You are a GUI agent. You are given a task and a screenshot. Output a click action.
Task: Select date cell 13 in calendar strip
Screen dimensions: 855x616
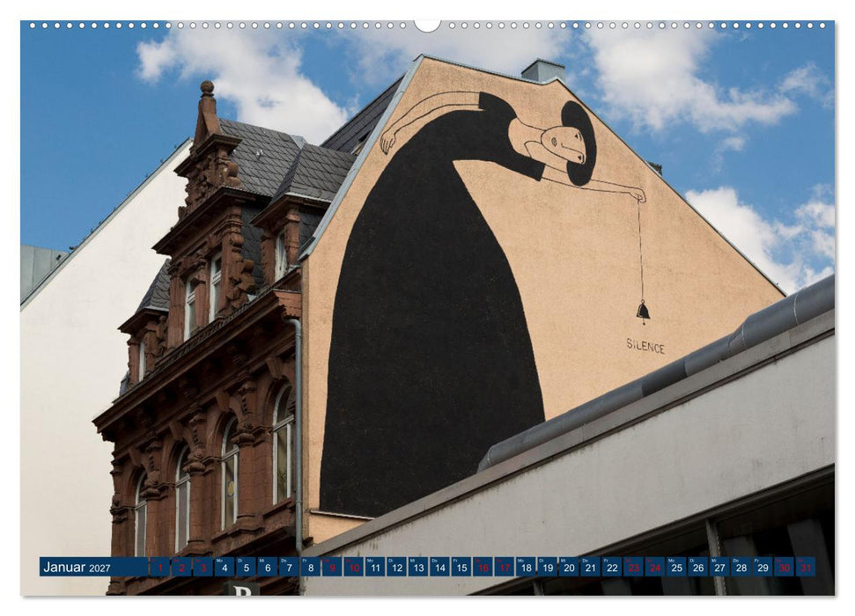[x=418, y=567]
